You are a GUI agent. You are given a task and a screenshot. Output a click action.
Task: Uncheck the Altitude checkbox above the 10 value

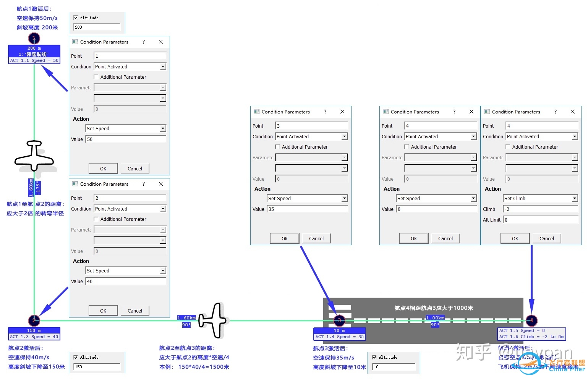[374, 357]
